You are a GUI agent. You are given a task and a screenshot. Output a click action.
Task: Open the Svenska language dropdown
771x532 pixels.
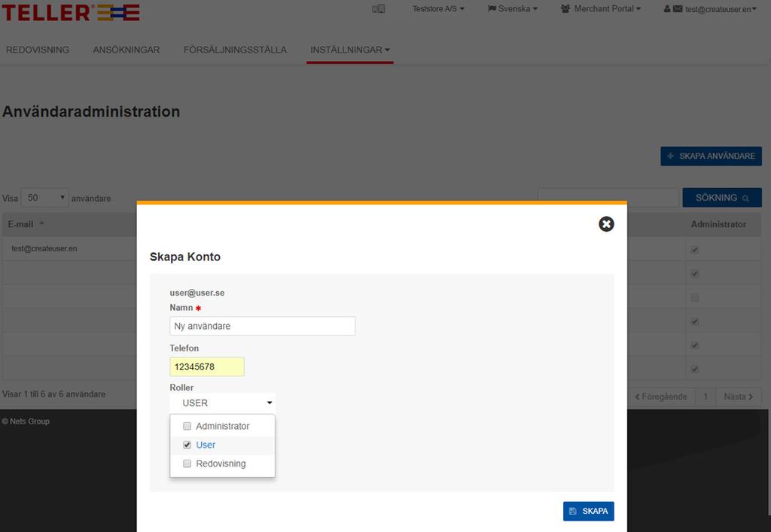coord(512,9)
